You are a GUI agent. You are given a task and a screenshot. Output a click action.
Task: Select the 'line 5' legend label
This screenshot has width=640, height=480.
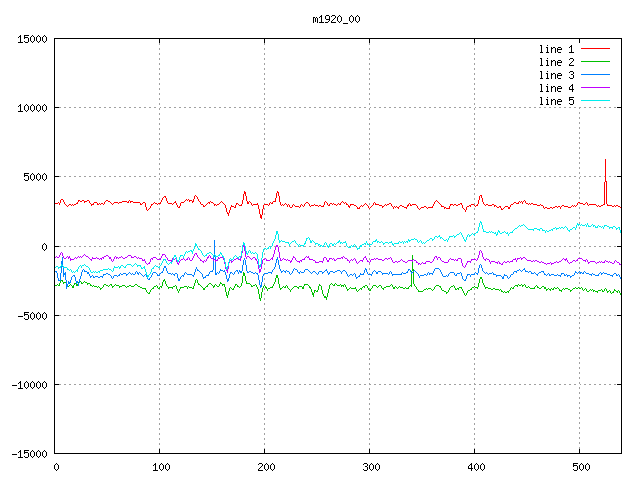pyautogui.click(x=556, y=101)
